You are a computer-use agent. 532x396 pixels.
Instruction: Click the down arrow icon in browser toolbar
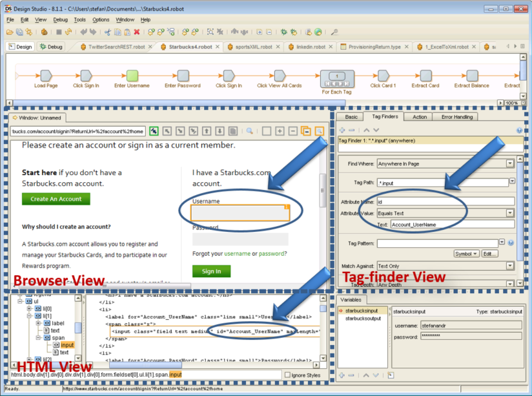pos(220,131)
